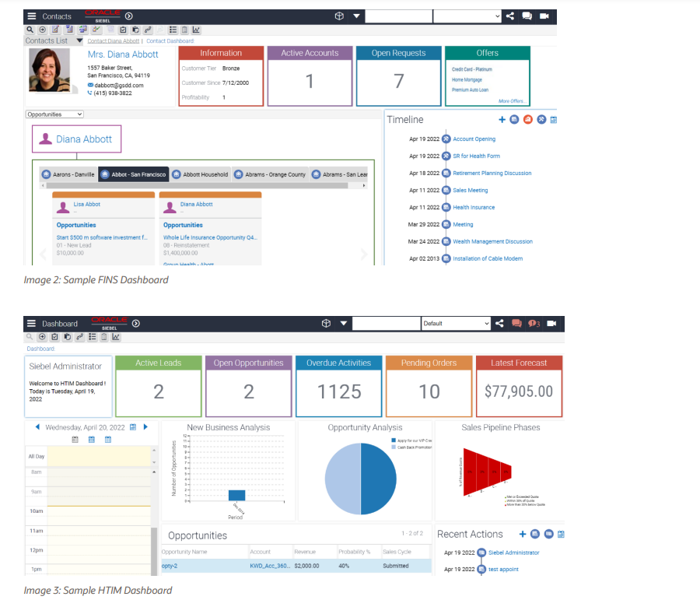This screenshot has height=600, width=700.
Task: Select Abbot - San Francisco household tab
Action: pos(134,174)
